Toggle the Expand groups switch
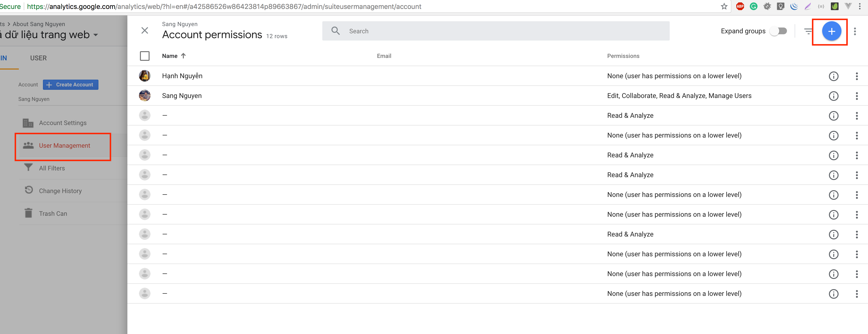 (778, 31)
